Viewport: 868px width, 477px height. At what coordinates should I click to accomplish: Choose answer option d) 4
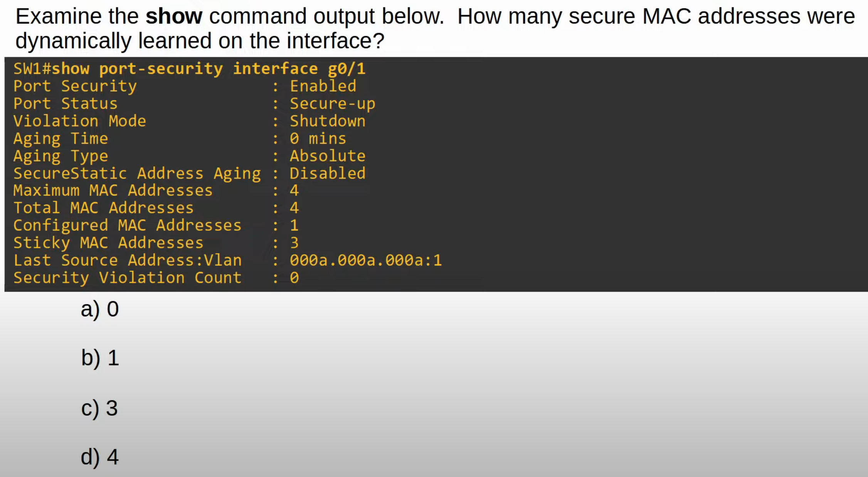[x=99, y=457]
